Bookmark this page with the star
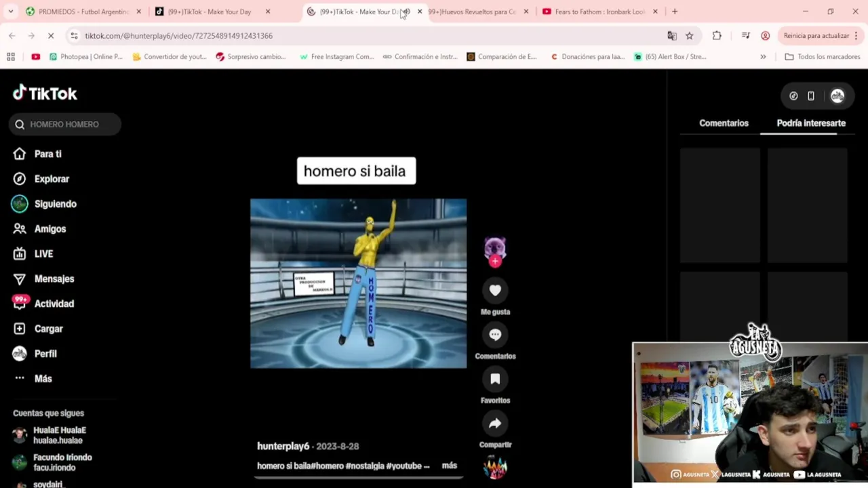The width and height of the screenshot is (868, 488). pos(689,35)
